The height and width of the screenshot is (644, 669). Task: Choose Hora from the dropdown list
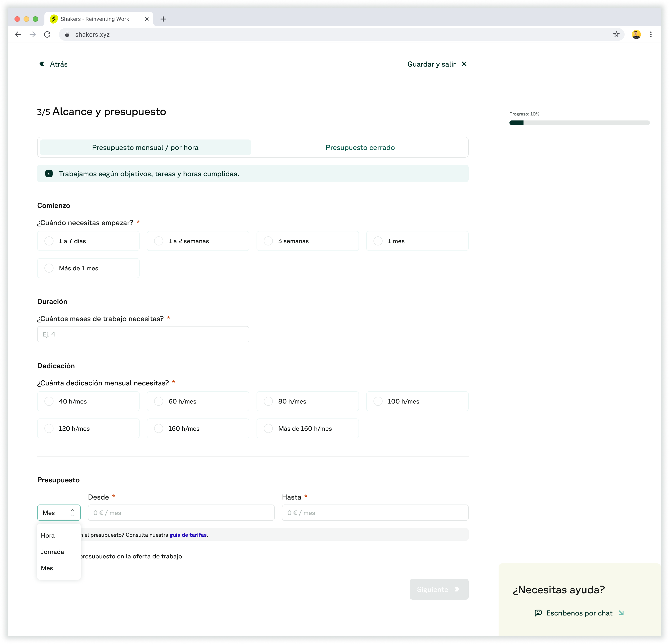tap(48, 536)
